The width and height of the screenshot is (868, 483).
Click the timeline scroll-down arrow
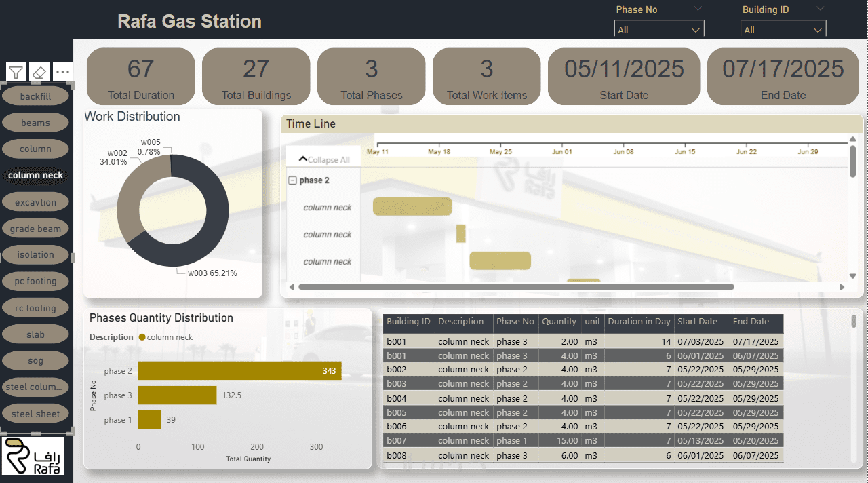tap(853, 276)
